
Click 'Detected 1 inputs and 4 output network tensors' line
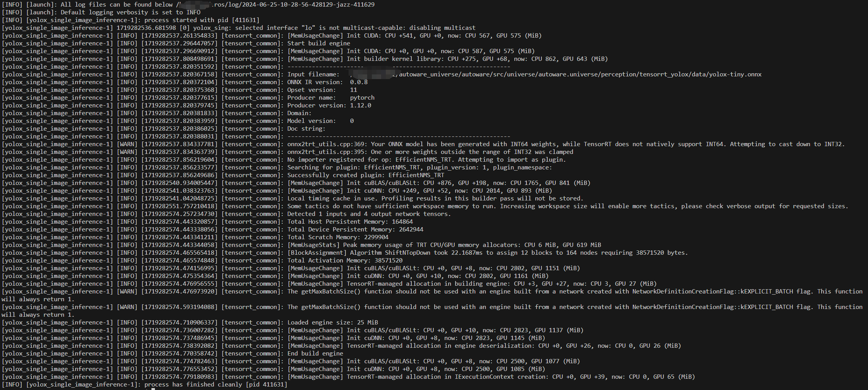[227, 214]
